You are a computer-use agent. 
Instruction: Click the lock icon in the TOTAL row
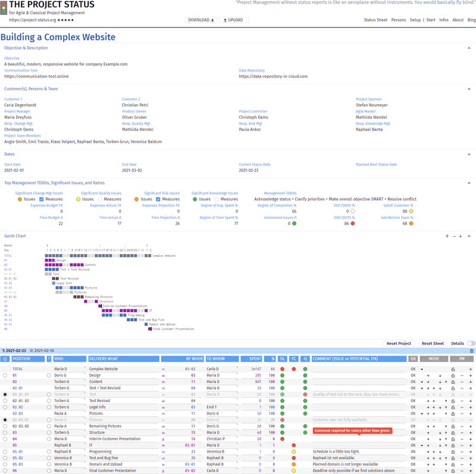(453, 369)
